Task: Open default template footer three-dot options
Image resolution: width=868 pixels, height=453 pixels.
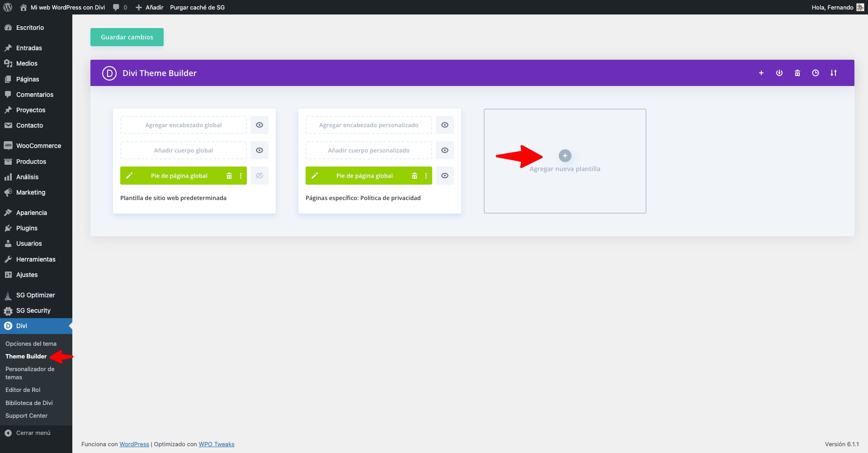Action: click(x=241, y=176)
